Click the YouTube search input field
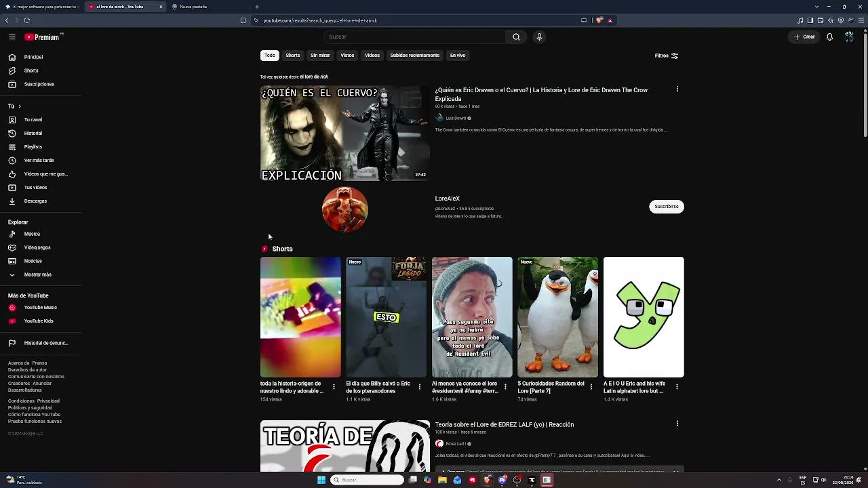Viewport: 868px width, 488px height. point(414,37)
